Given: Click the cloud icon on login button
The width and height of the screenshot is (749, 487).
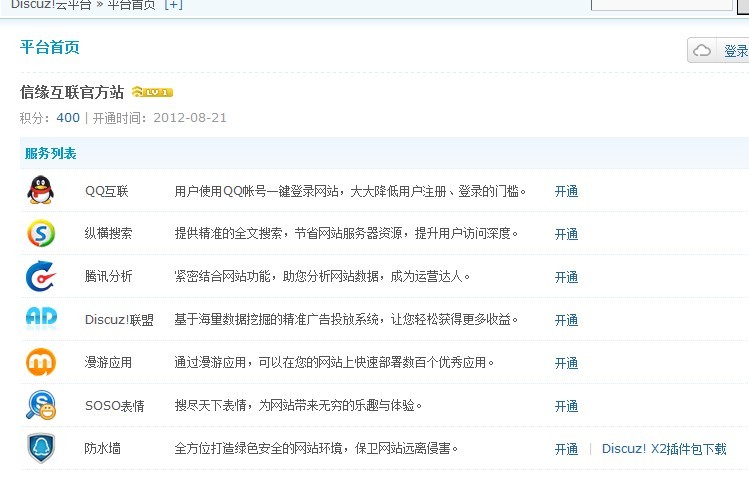Looking at the screenshot, I should [702, 50].
